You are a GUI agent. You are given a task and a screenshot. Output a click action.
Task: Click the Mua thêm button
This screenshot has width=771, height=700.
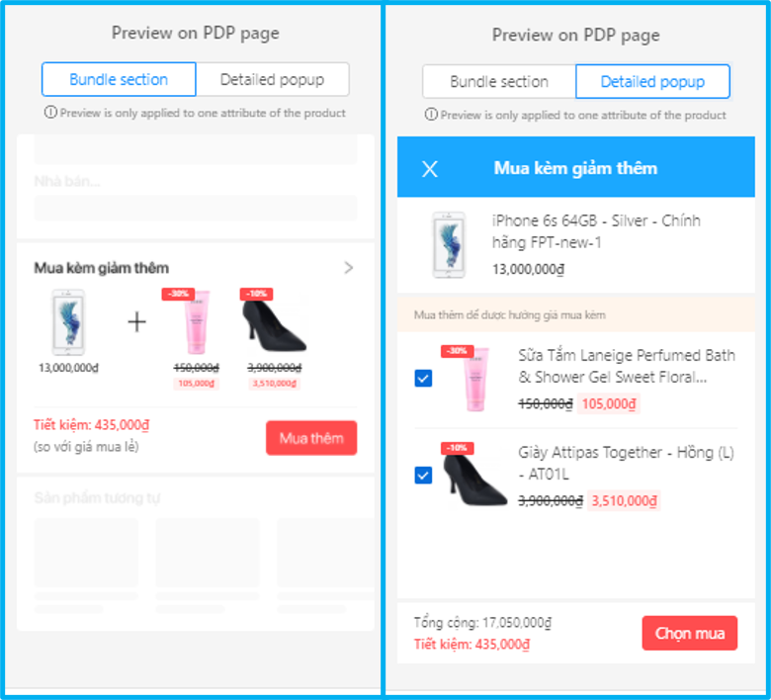311,438
